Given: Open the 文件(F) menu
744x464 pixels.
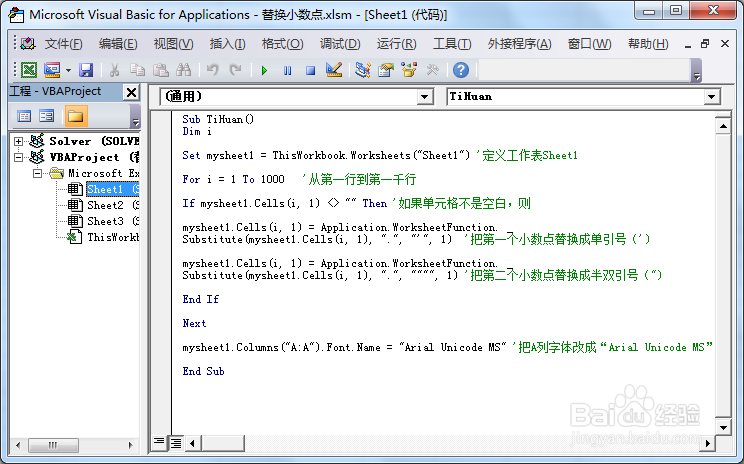Looking at the screenshot, I should [x=63, y=44].
